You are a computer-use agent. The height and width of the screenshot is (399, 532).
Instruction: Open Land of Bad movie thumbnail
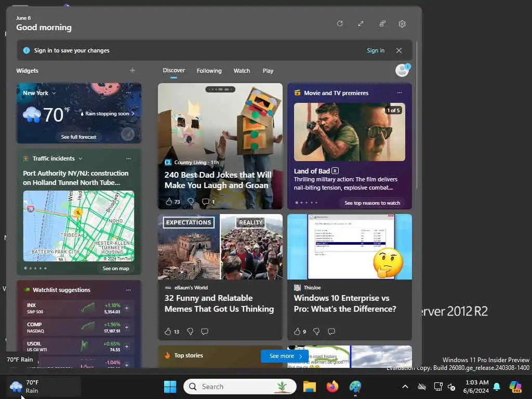[x=350, y=132]
